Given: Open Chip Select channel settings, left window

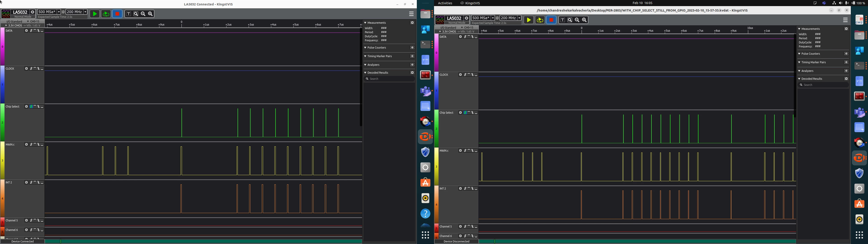Looking at the screenshot, I should click(26, 106).
